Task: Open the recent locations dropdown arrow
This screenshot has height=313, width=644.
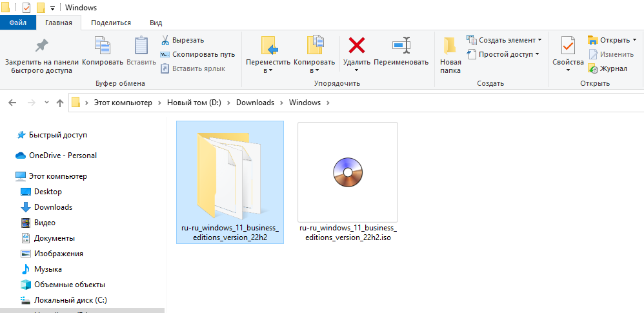Action: click(46, 102)
